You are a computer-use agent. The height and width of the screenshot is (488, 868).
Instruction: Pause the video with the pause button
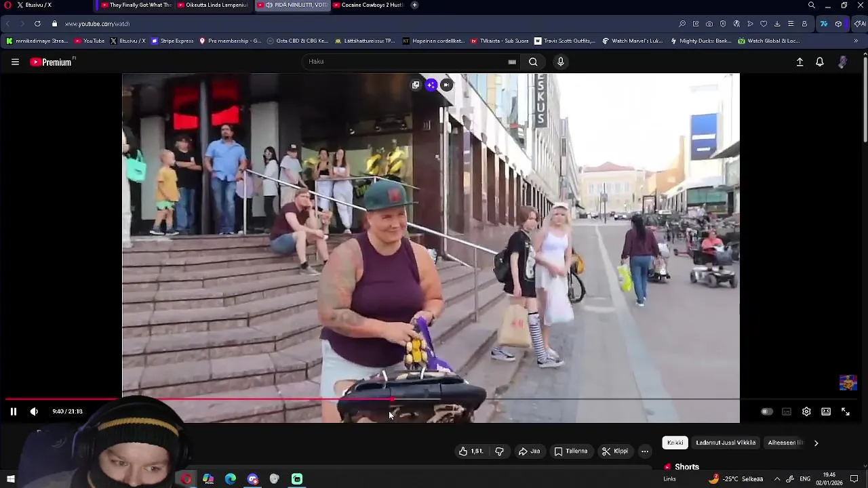tap(13, 411)
